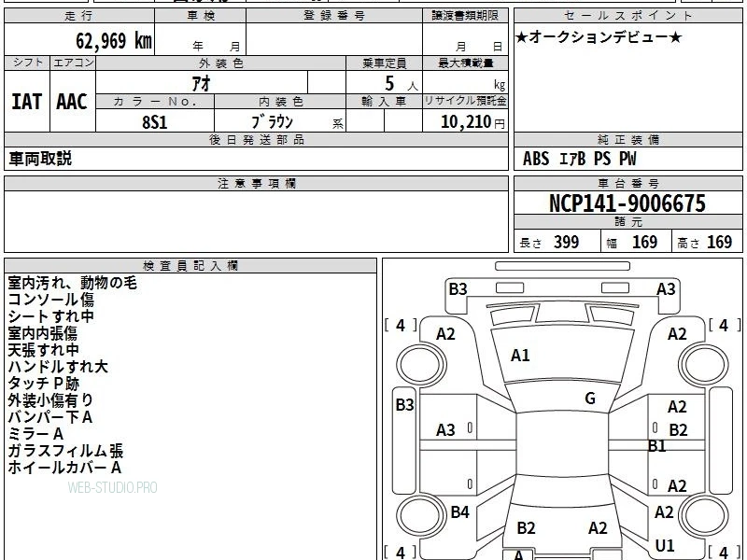747x560 pixels.
Task: Click the エアコン header cell
Action: click(x=73, y=63)
